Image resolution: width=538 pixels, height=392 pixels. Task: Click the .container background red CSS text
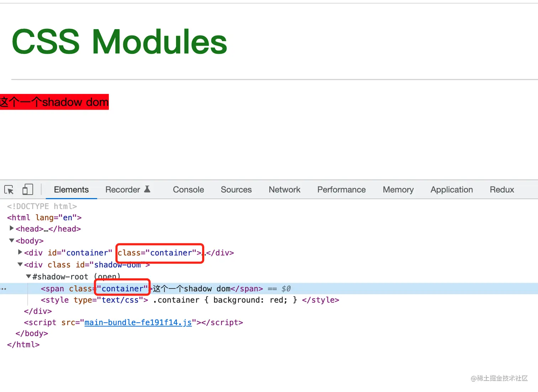225,300
